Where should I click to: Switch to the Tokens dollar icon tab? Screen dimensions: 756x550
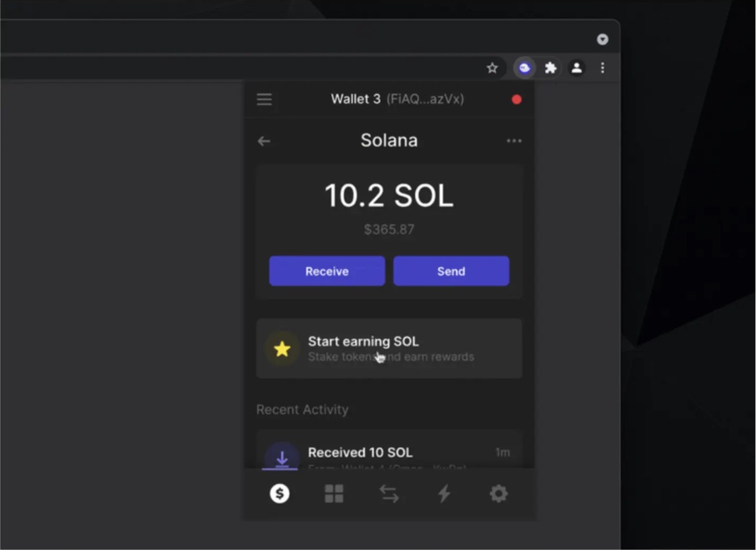coord(279,493)
